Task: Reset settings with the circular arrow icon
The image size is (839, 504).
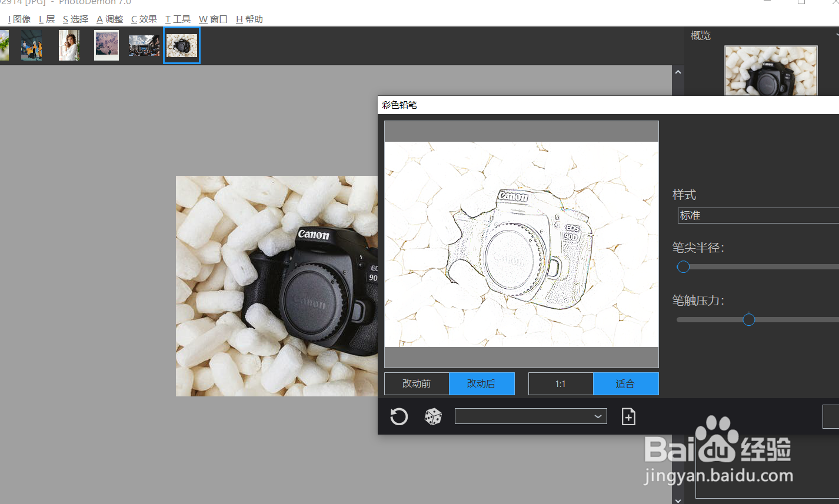Action: 399,417
